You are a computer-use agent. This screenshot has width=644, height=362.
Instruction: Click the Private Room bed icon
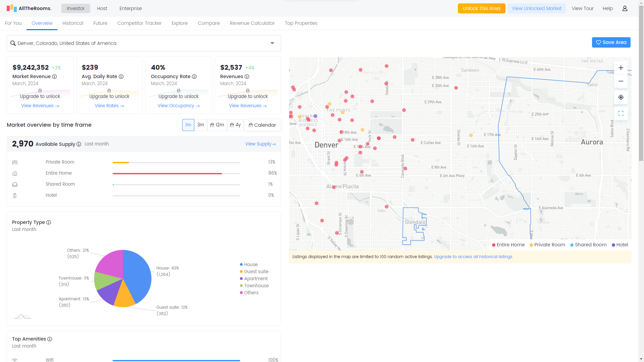tap(15, 162)
